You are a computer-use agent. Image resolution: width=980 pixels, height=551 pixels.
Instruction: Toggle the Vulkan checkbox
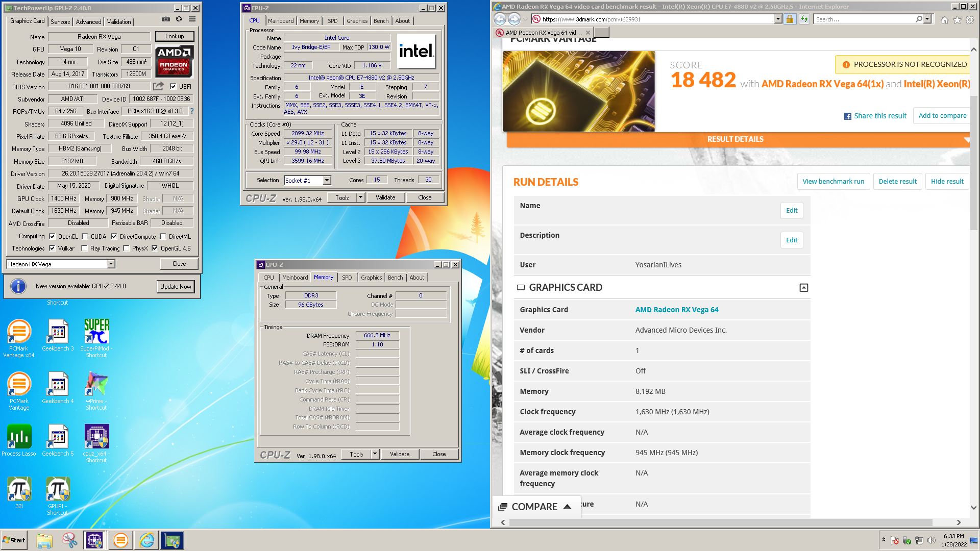point(52,248)
